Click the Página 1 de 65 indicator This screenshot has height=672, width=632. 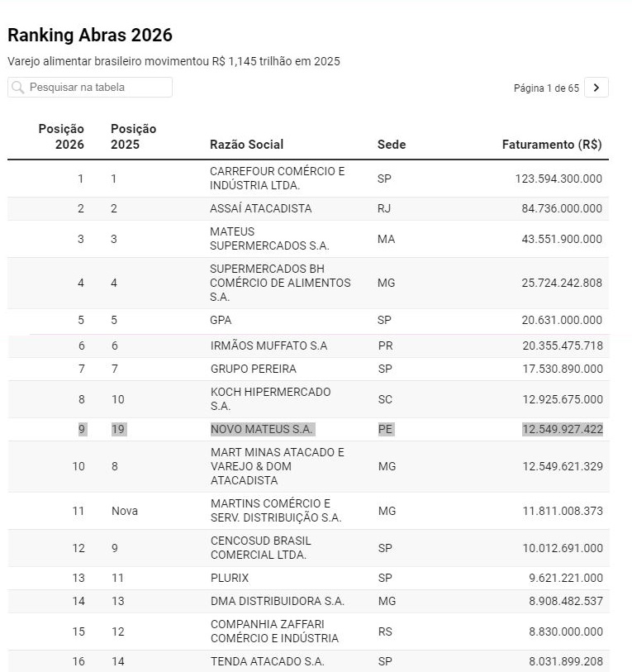click(546, 88)
